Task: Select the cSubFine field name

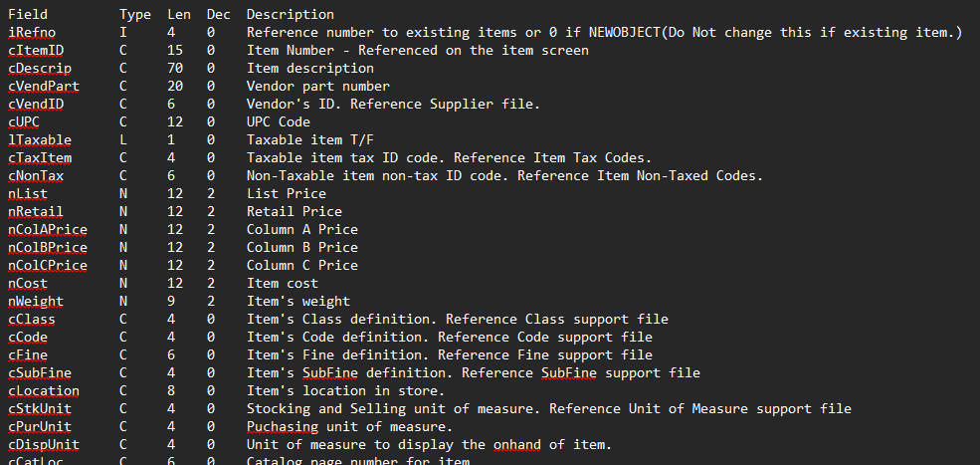Action: (x=40, y=373)
